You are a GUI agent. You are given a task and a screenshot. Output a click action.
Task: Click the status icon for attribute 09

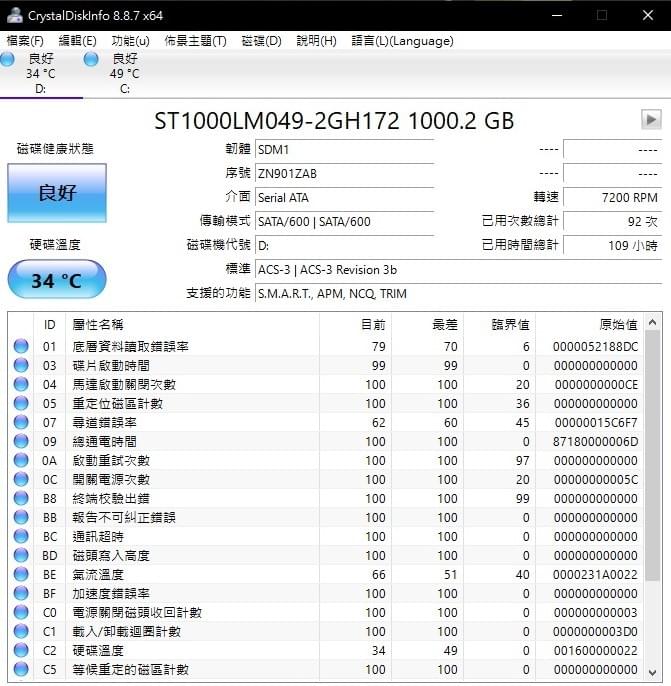pos(21,441)
